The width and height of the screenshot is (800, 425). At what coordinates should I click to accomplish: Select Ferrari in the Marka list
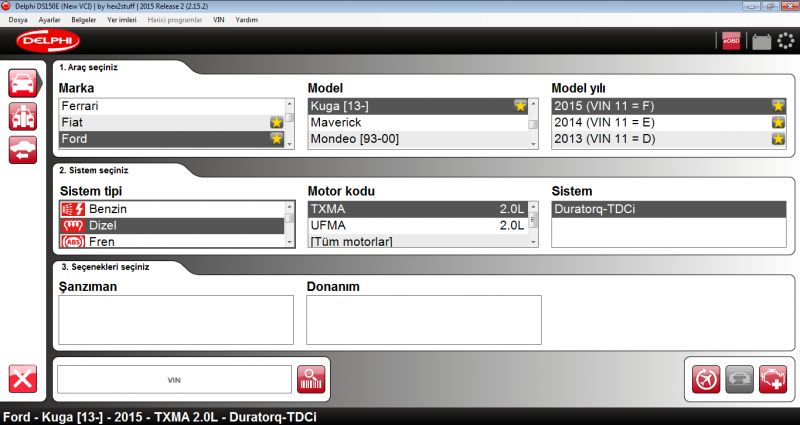pos(172,106)
